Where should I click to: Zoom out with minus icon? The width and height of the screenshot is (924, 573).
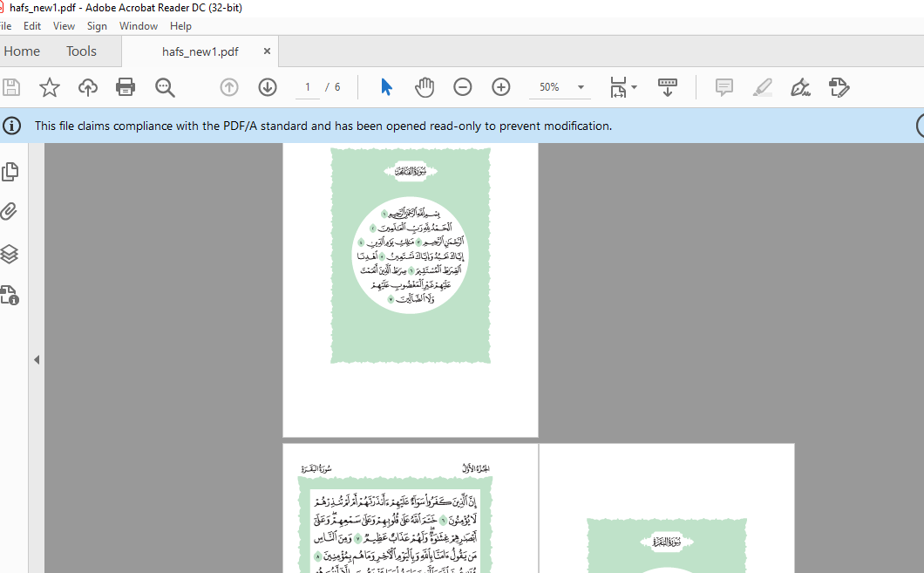pos(463,87)
